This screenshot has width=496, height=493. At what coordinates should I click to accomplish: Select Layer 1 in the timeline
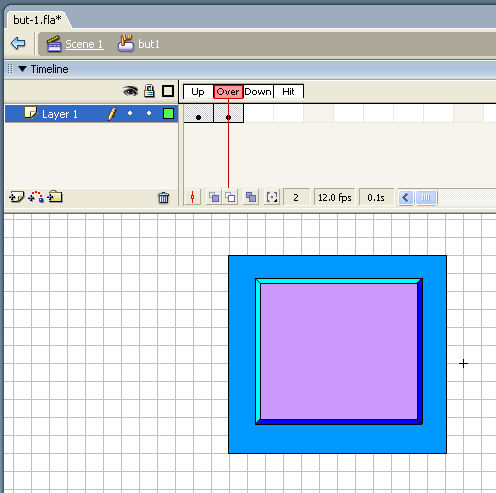pyautogui.click(x=91, y=114)
